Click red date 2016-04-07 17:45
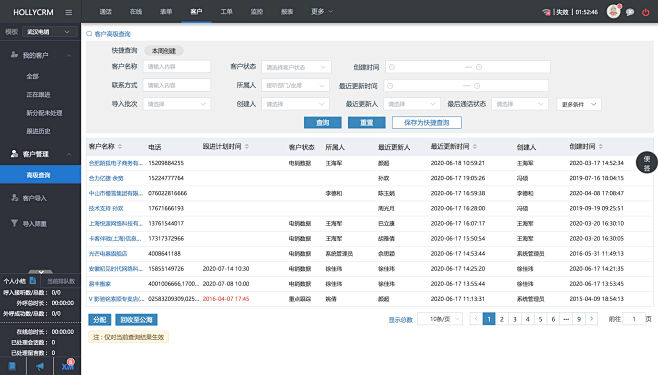Image resolution: width=658 pixels, height=375 pixels. click(226, 299)
